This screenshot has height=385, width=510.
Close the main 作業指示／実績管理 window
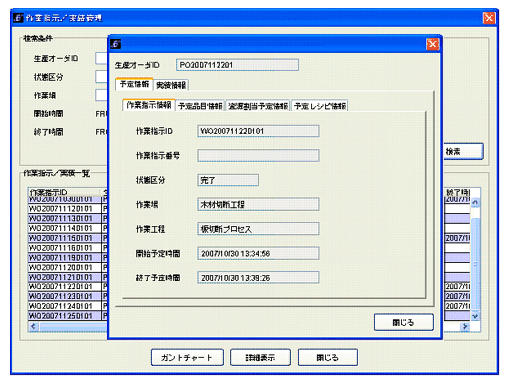click(x=489, y=18)
